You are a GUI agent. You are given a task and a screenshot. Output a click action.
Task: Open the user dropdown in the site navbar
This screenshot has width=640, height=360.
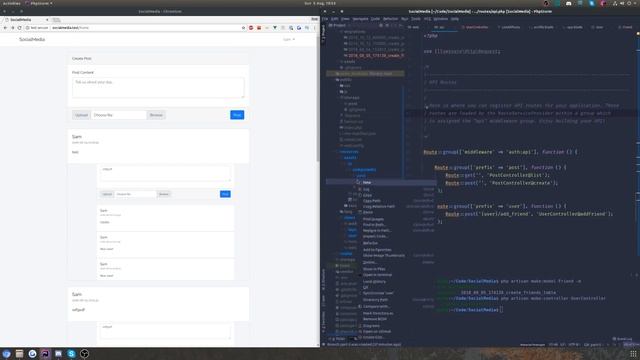[x=289, y=39]
